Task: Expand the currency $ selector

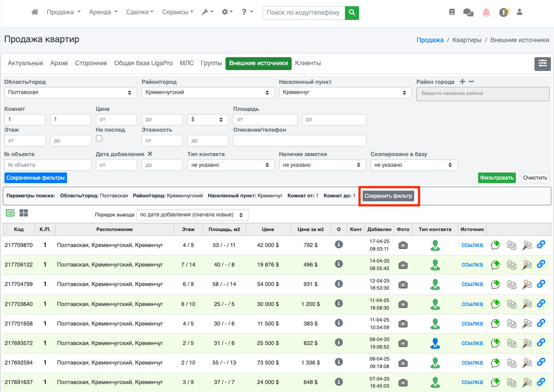Action: [208, 120]
